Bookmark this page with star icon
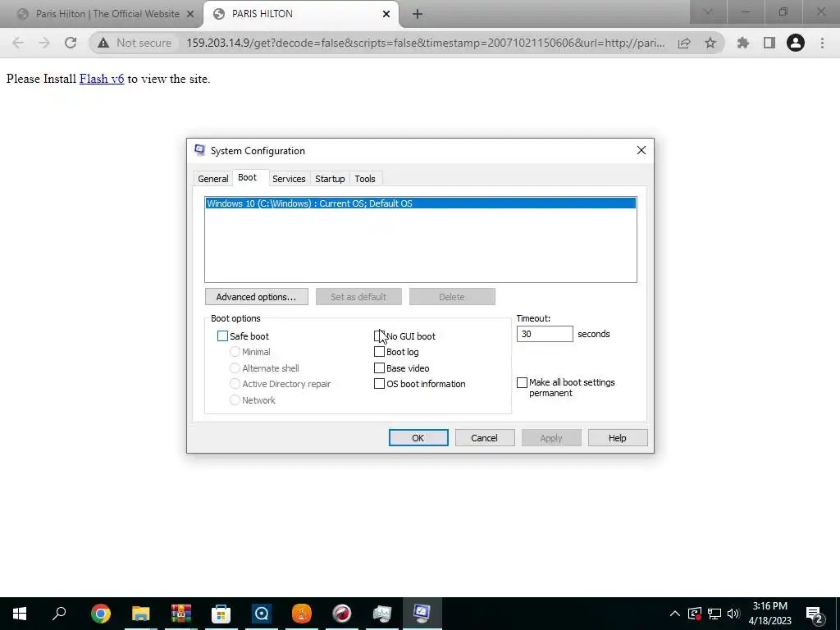The width and height of the screenshot is (840, 630). pos(710,43)
